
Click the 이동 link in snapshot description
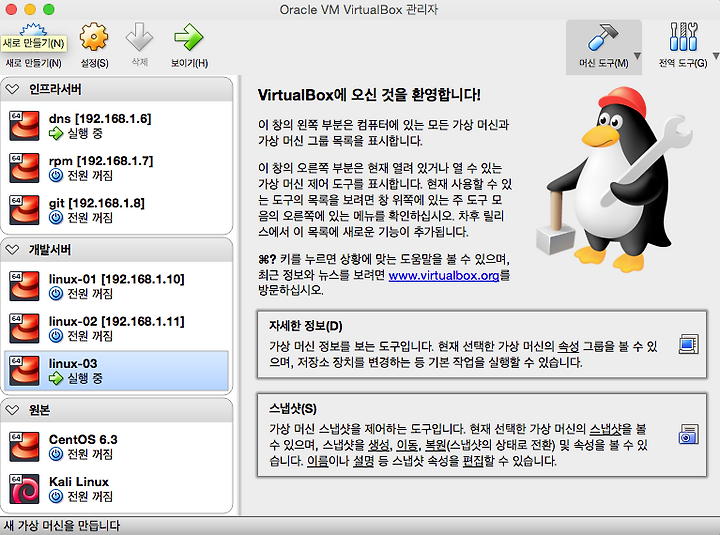407,445
